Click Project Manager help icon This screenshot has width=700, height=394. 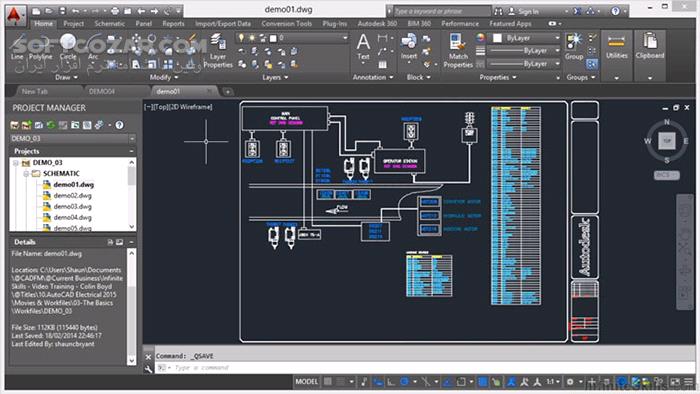point(119,125)
